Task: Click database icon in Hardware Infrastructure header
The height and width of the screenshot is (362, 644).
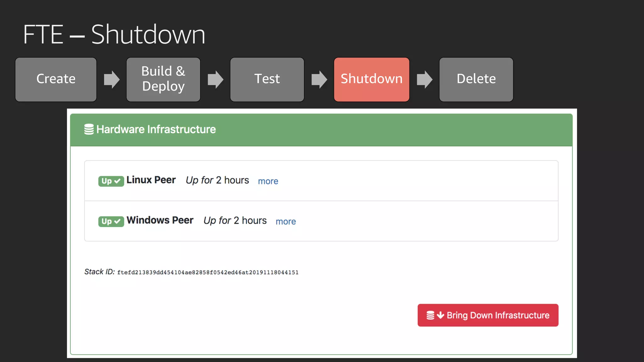Action: 89,129
